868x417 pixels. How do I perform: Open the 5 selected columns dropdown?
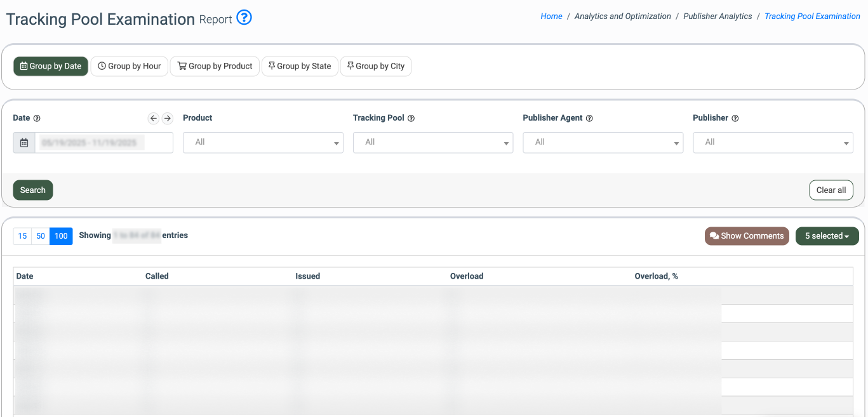point(827,236)
